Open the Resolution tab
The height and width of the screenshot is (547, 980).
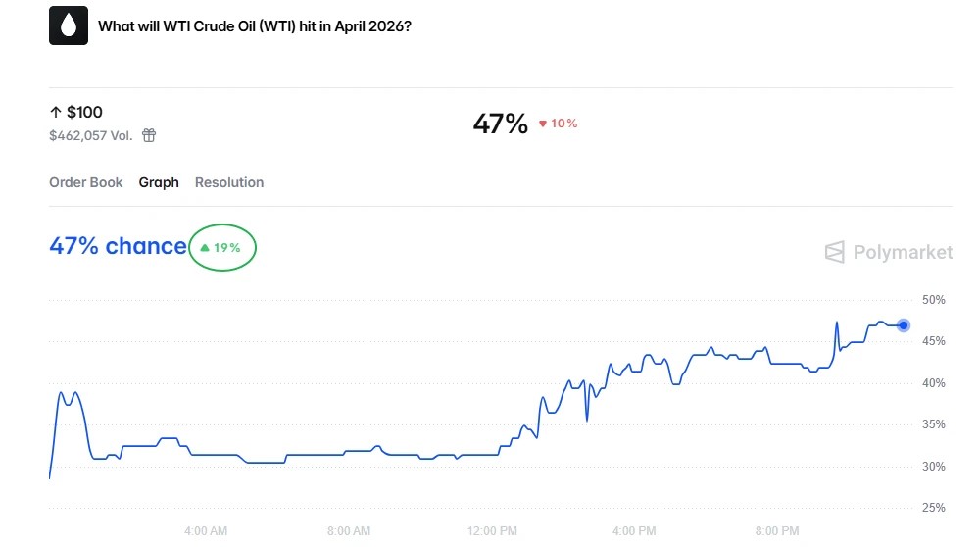229,182
